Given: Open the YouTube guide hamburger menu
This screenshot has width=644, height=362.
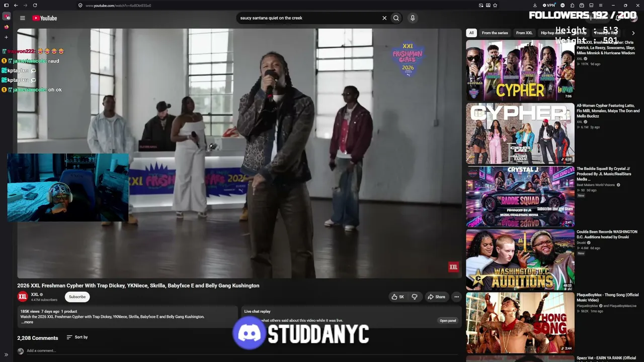Looking at the screenshot, I should click(x=22, y=18).
